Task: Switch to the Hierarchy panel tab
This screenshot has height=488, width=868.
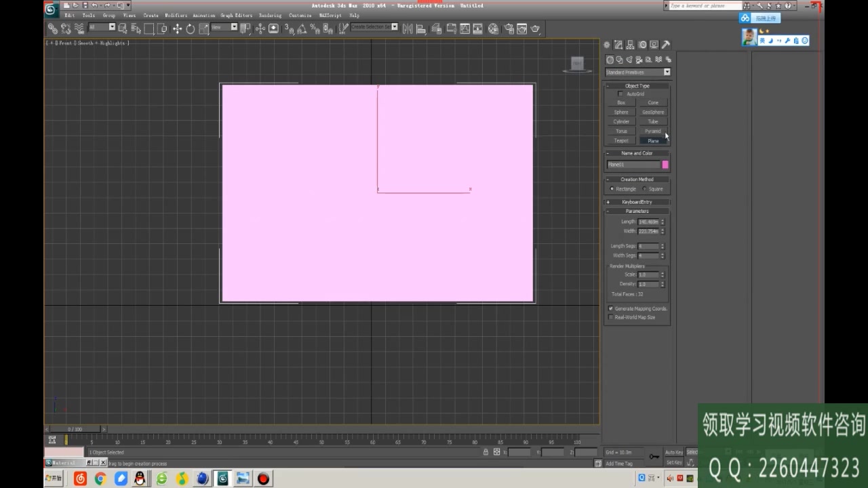Action: (x=630, y=45)
